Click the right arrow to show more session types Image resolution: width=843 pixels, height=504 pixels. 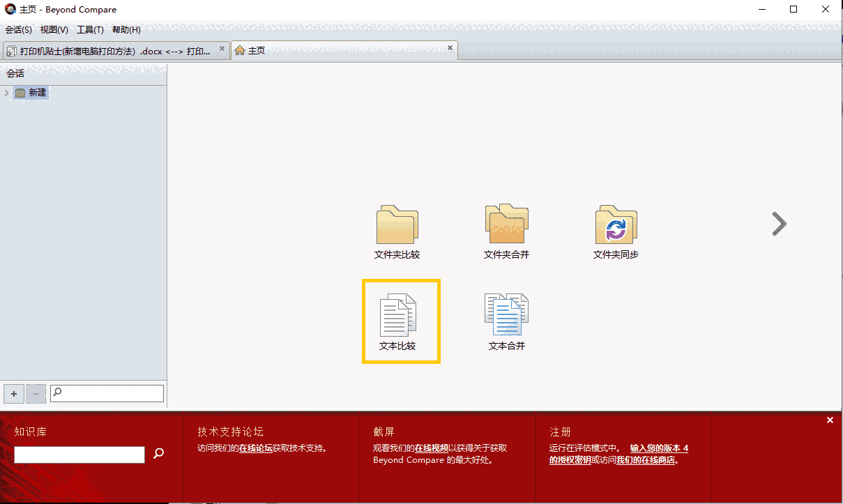tap(778, 224)
